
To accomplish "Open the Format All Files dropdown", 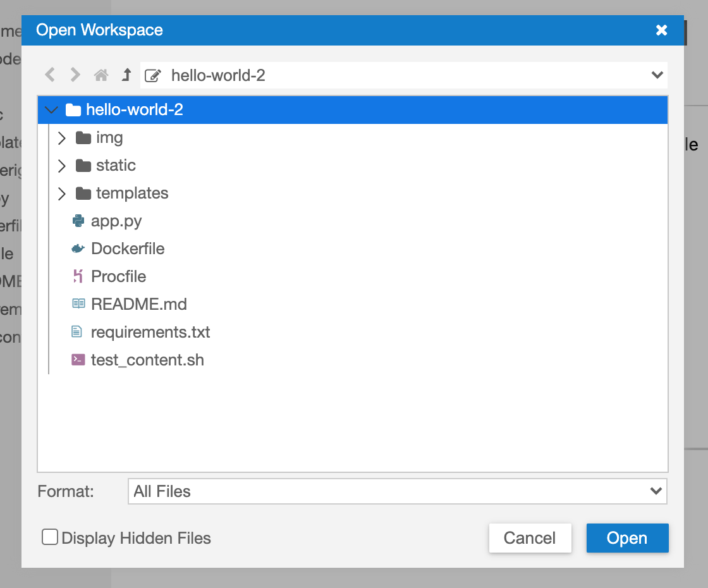I will (398, 491).
